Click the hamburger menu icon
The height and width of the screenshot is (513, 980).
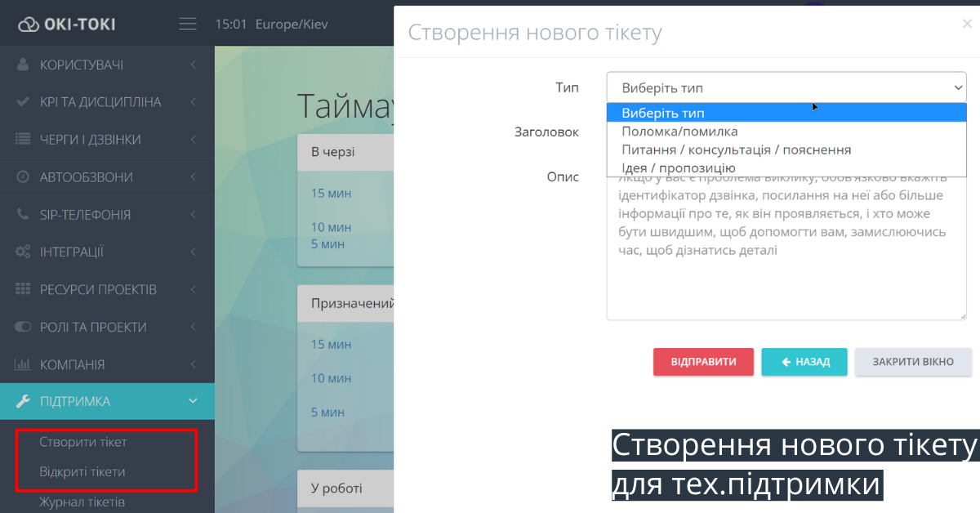[187, 24]
